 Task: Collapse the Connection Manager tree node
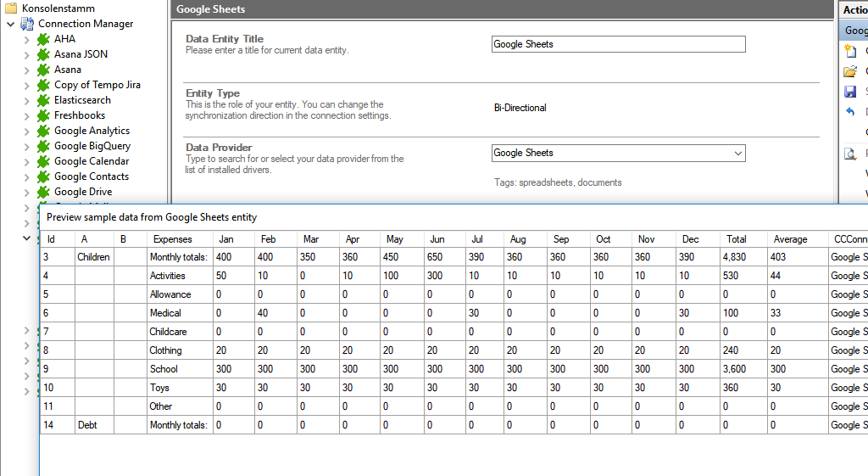click(10, 24)
